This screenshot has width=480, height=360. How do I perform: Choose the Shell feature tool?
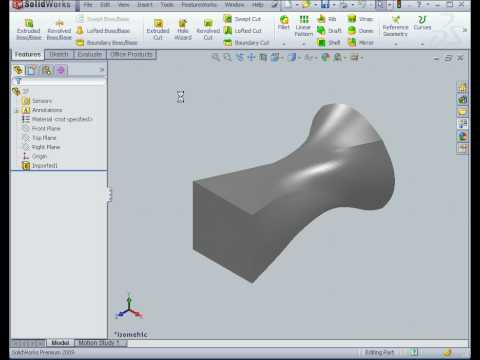pyautogui.click(x=329, y=43)
